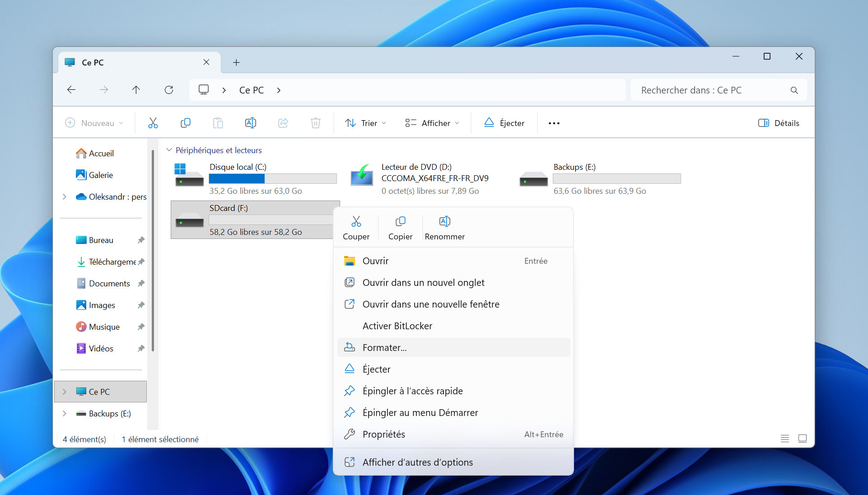Unpin Documents from quick access
The width and height of the screenshot is (868, 495).
pos(141,284)
